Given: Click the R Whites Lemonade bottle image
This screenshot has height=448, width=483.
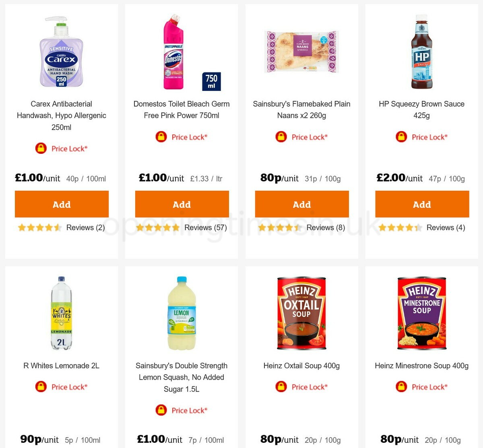Looking at the screenshot, I should pos(61,313).
